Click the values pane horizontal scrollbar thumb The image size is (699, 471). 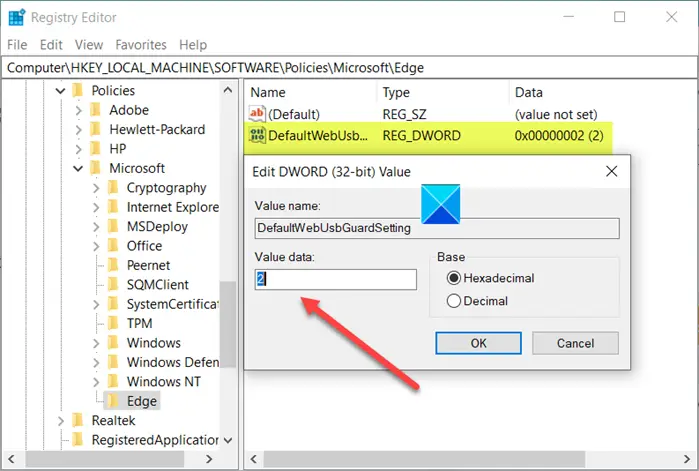[424, 459]
